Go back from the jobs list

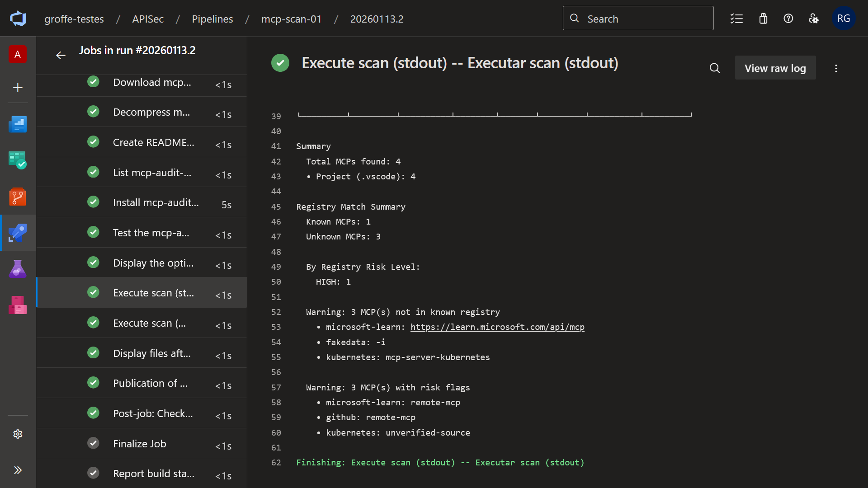pos(61,55)
